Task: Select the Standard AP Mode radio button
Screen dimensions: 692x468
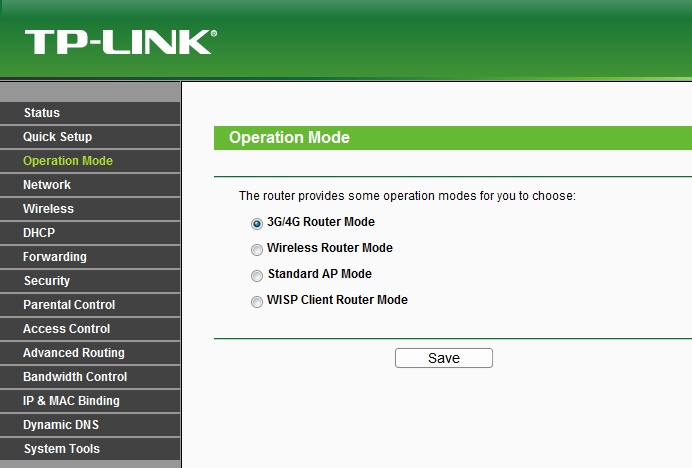Action: click(x=256, y=276)
